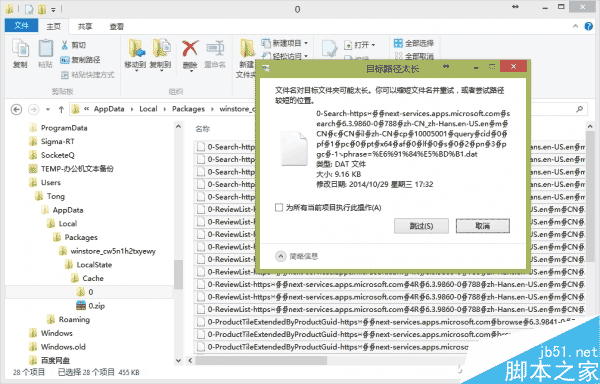Select Windows.old folder in tree
This screenshot has width=600, height=384.
58,347
